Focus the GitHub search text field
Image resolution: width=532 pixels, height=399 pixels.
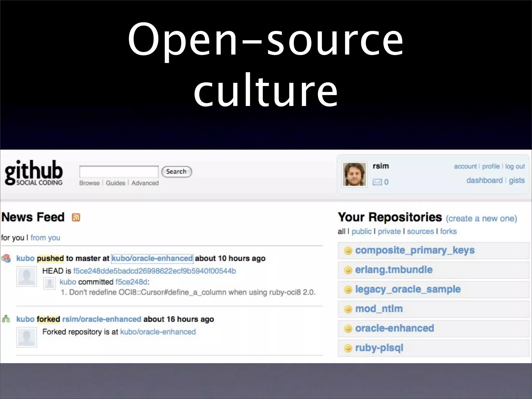point(119,172)
